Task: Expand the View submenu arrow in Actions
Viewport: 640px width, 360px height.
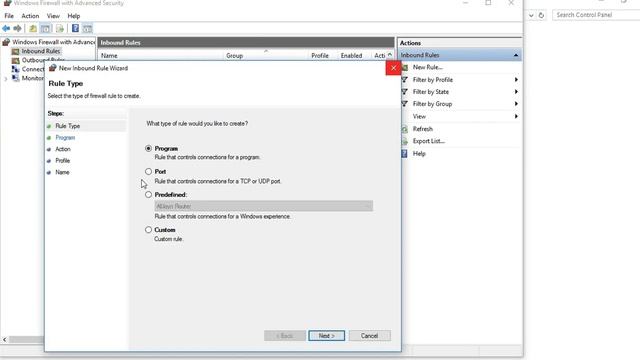Action: click(x=516, y=117)
